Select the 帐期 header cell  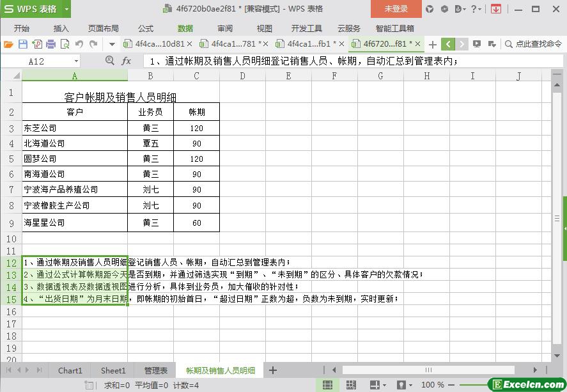197,112
